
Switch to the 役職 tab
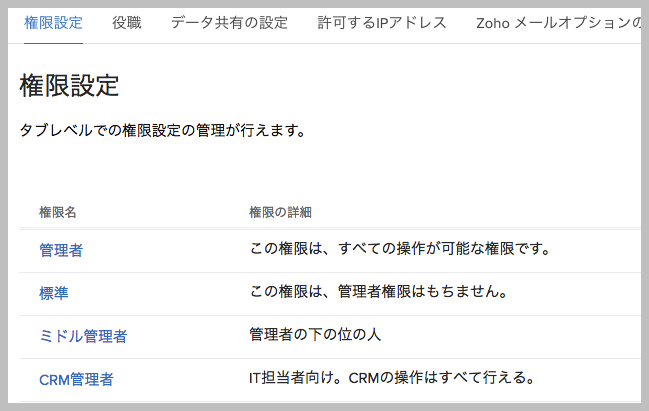(x=127, y=22)
